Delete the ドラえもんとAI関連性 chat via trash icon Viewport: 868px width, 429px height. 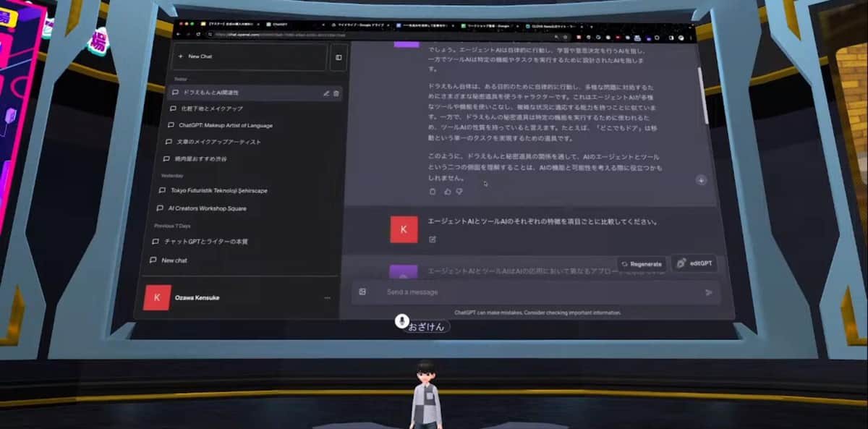336,93
